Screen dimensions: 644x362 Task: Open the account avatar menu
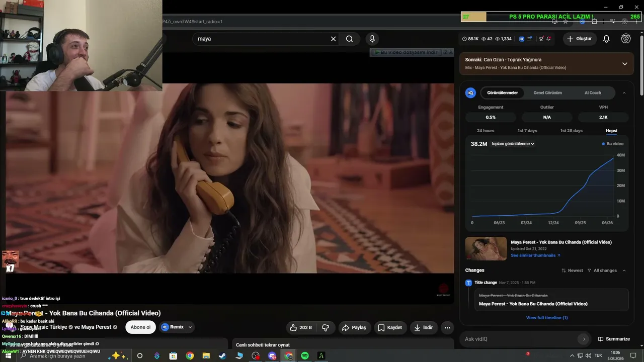626,39
